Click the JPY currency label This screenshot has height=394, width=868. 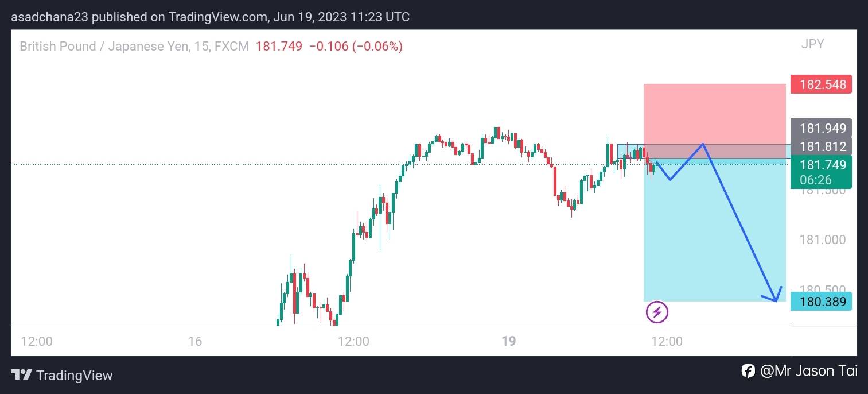[812, 44]
